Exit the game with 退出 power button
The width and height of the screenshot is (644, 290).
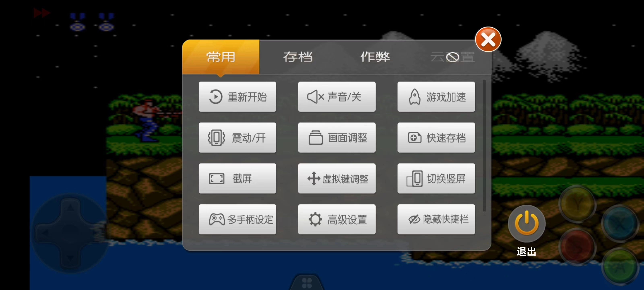pyautogui.click(x=526, y=224)
